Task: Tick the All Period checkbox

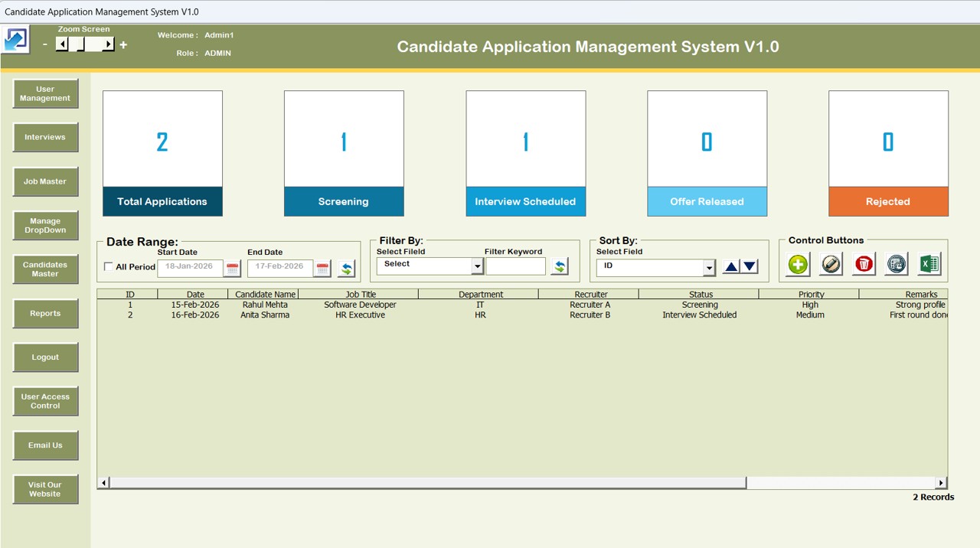Action: tap(108, 267)
